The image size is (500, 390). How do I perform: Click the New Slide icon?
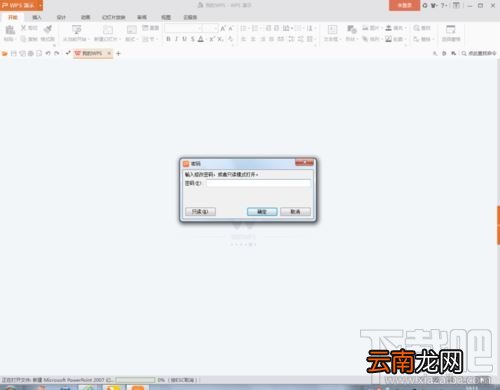coord(107,30)
